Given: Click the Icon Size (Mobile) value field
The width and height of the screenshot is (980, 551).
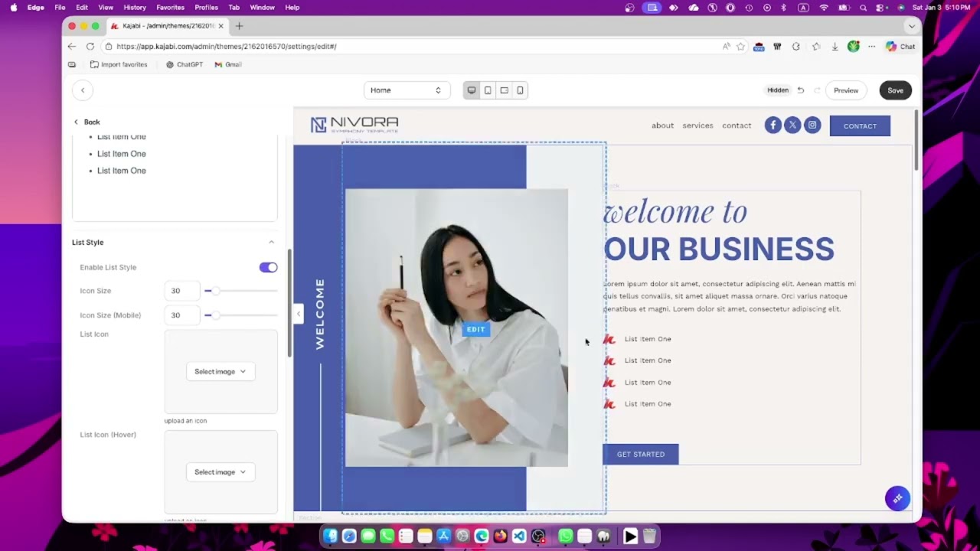Looking at the screenshot, I should [x=182, y=315].
